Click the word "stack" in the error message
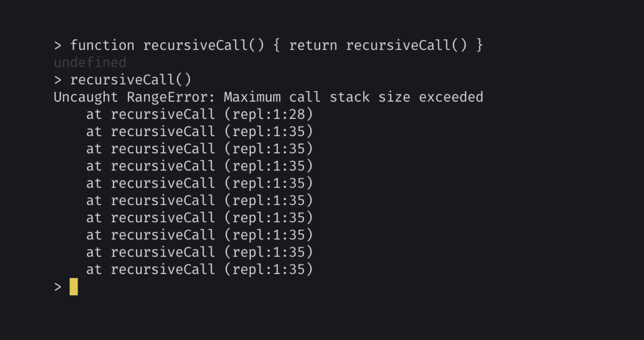The height and width of the screenshot is (340, 644). pyautogui.click(x=350, y=97)
